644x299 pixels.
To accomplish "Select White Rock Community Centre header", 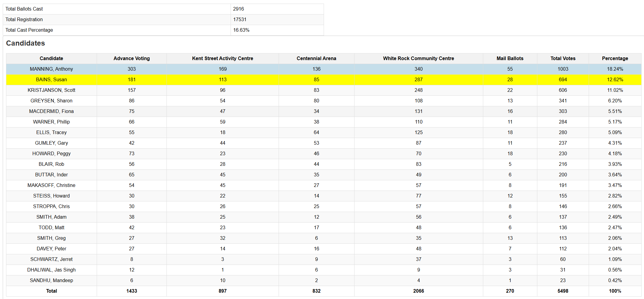I will point(418,58).
